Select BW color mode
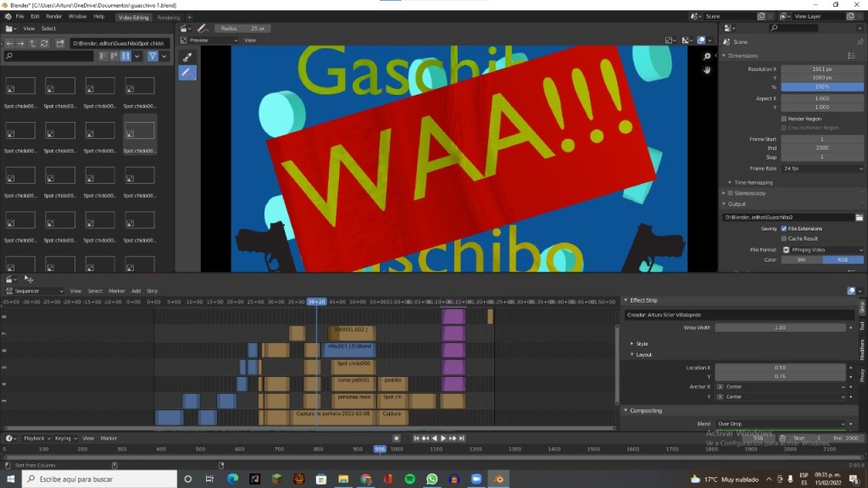868x488 pixels. point(801,259)
